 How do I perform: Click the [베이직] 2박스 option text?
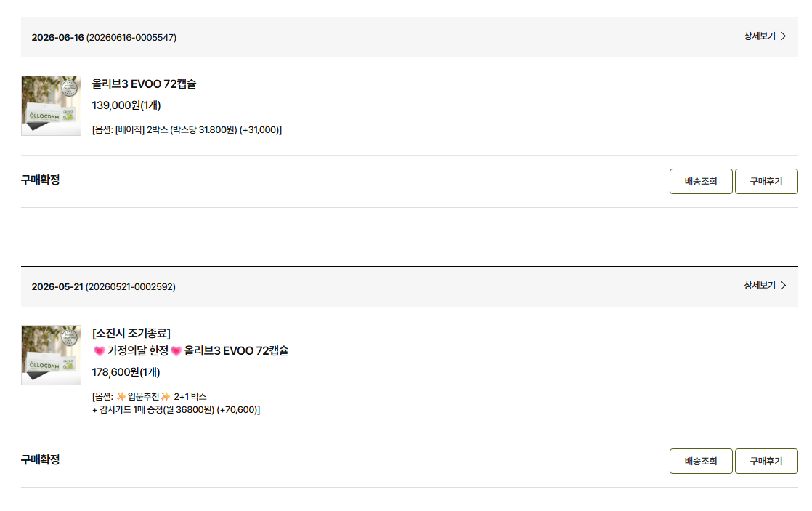[x=142, y=129]
